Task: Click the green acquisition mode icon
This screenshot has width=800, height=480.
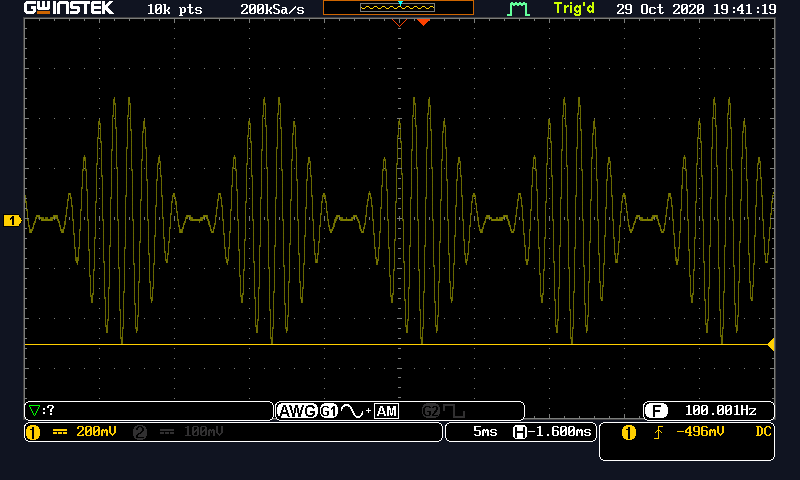Action: (518, 9)
